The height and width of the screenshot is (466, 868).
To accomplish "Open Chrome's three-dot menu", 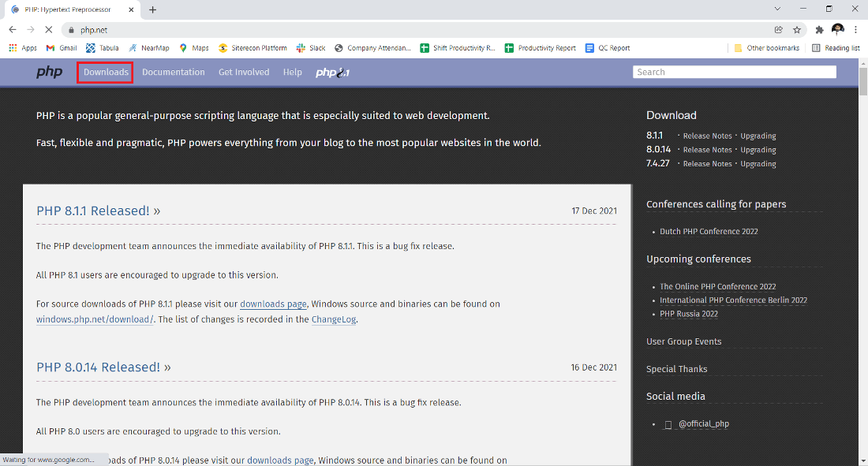I will coord(856,30).
